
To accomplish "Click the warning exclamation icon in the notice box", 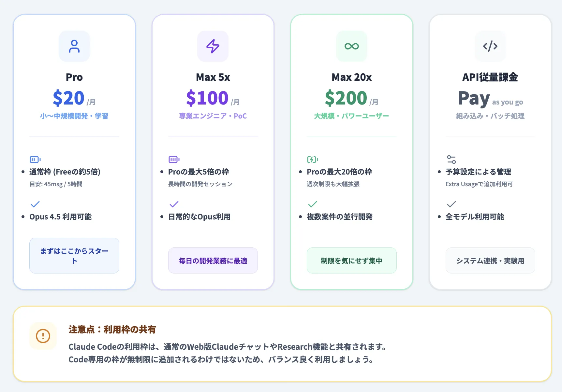I will click(x=43, y=336).
